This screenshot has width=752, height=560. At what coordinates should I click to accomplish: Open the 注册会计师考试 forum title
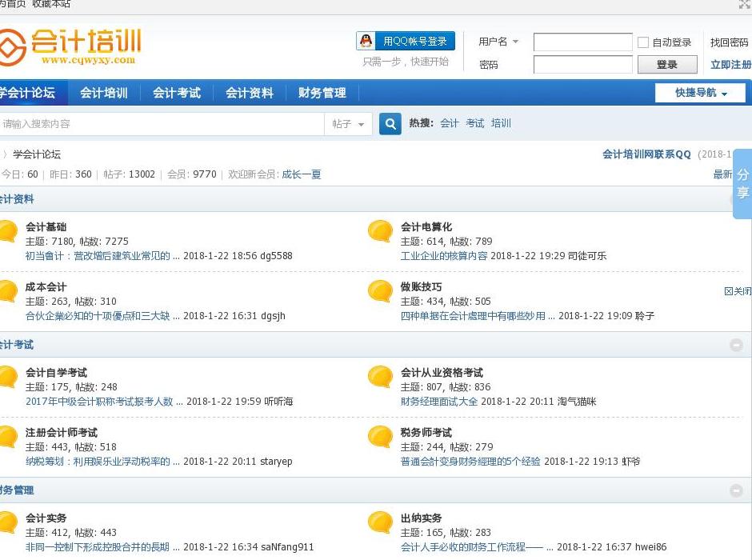(x=62, y=433)
